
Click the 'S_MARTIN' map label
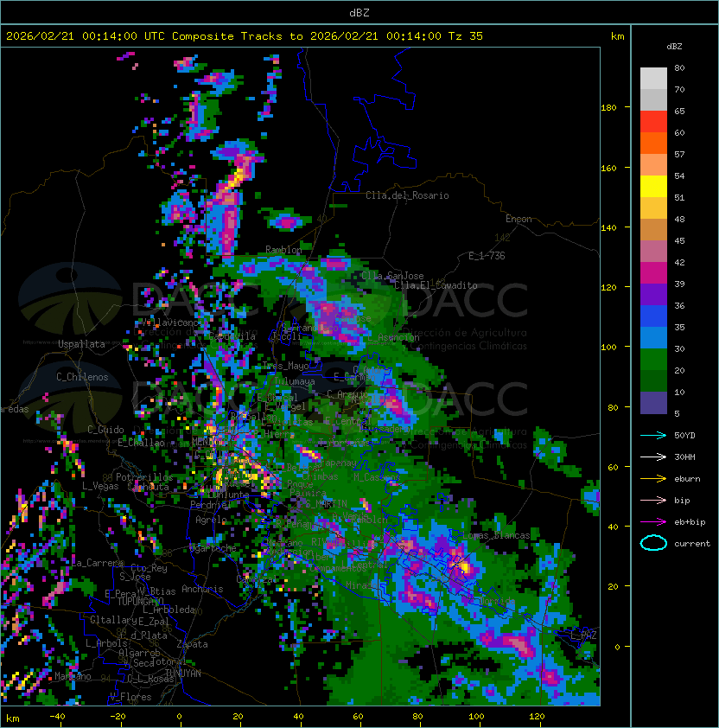[326, 503]
